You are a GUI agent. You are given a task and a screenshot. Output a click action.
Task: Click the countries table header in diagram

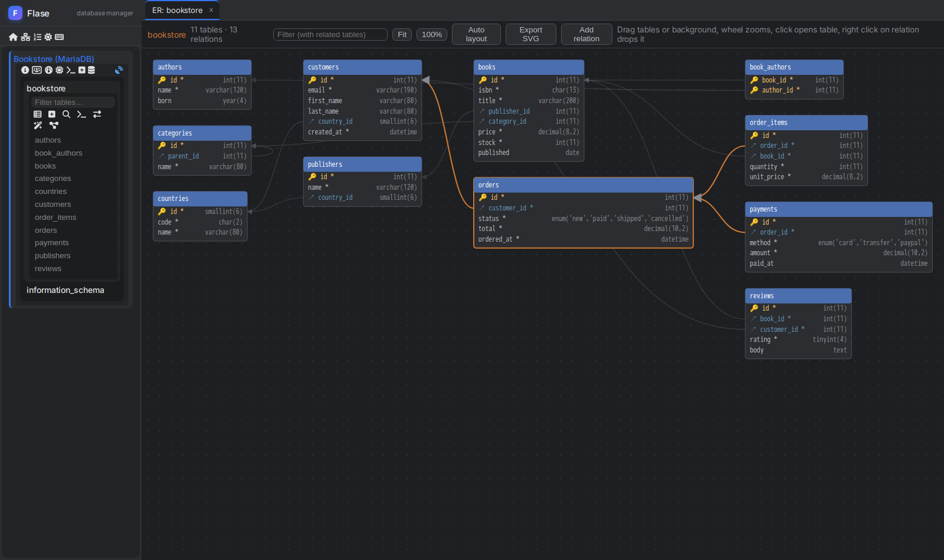tap(200, 199)
